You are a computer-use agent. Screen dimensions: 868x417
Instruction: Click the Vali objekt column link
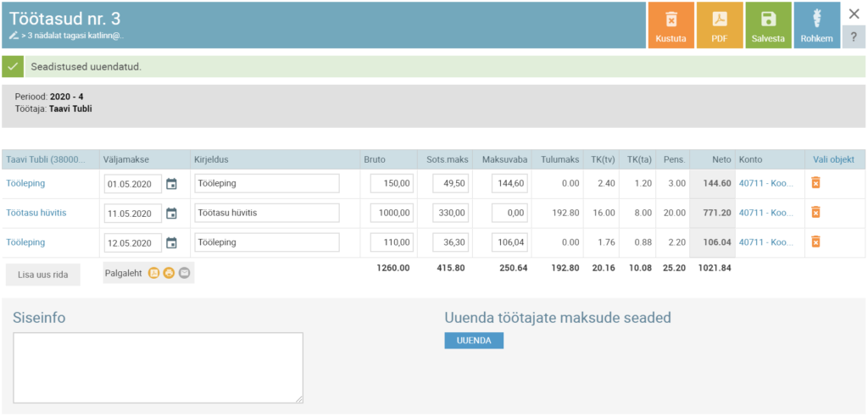coord(834,159)
